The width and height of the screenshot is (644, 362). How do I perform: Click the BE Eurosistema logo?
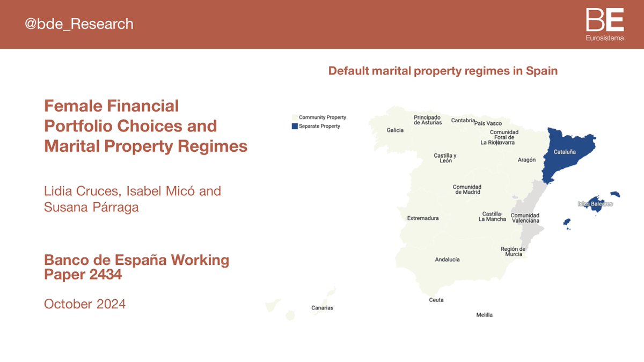[x=605, y=24]
